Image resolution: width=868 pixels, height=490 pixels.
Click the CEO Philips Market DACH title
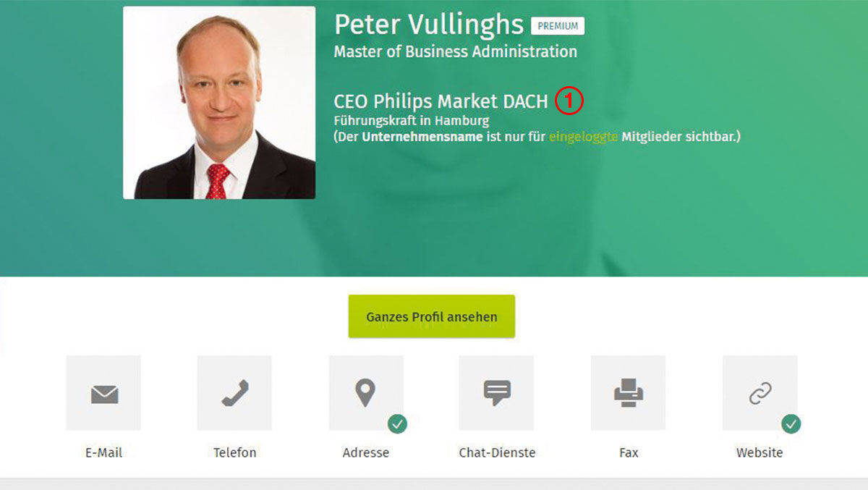pyautogui.click(x=441, y=102)
